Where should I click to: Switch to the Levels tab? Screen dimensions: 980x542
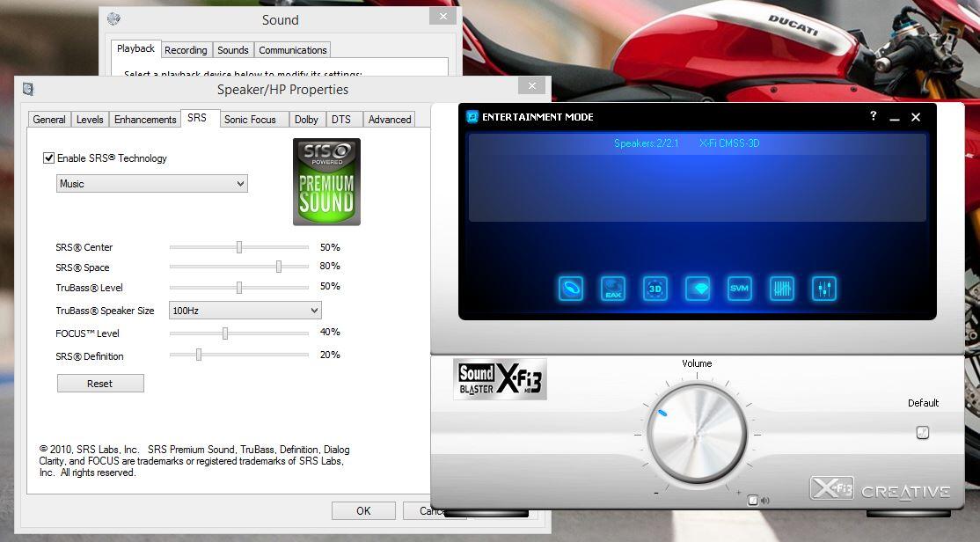[90, 120]
